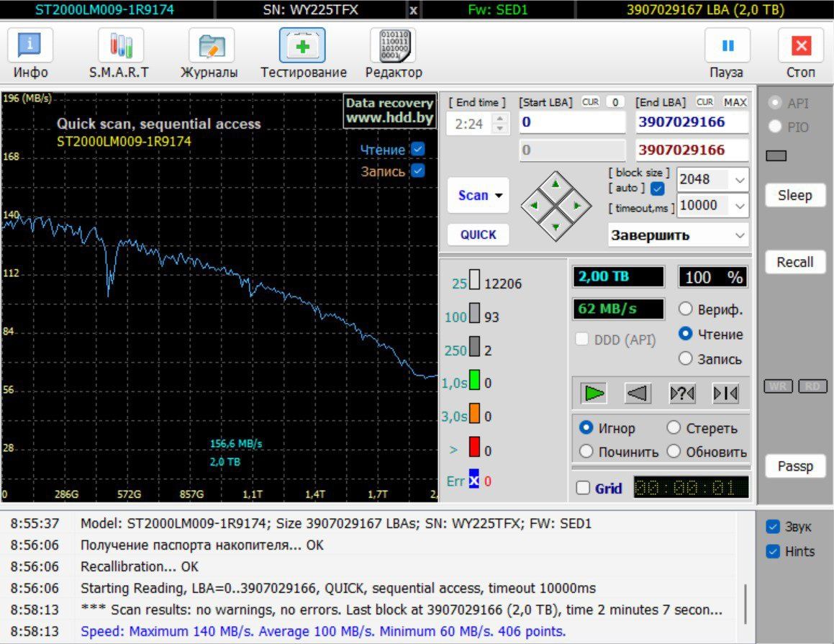Expand the block size 2048 dropdown
This screenshot has width=834, height=644.
tap(739, 180)
